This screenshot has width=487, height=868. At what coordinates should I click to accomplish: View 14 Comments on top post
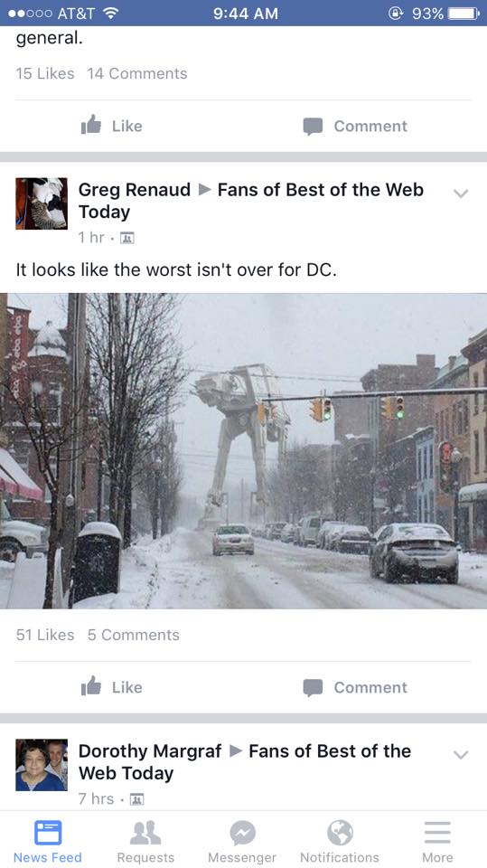click(137, 73)
